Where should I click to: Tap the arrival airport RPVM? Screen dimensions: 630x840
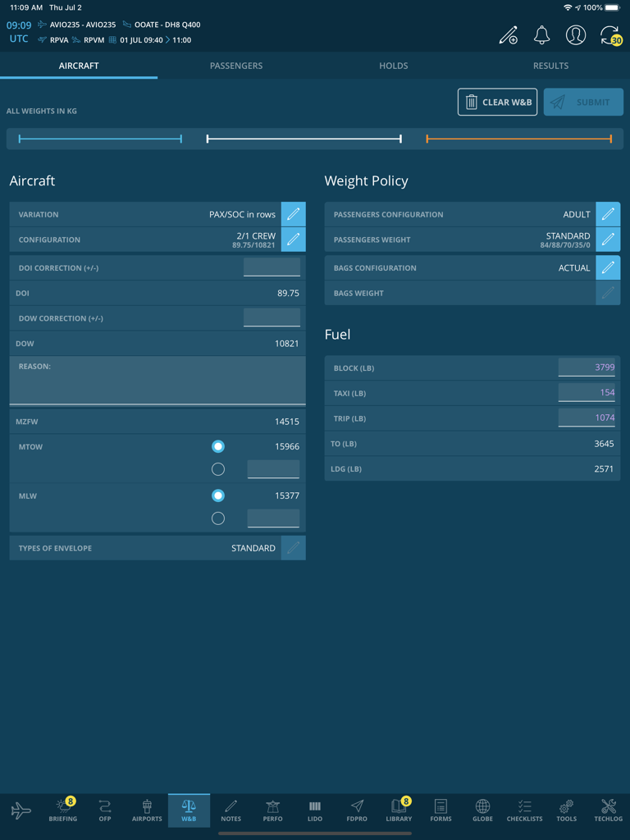(x=94, y=40)
